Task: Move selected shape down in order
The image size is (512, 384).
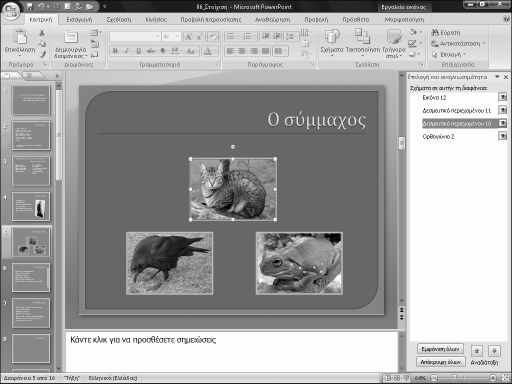Action: click(494, 351)
